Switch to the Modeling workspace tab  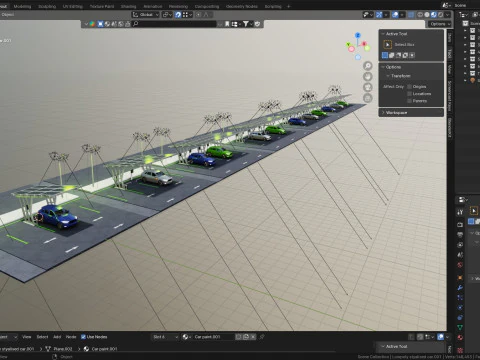[x=22, y=6]
